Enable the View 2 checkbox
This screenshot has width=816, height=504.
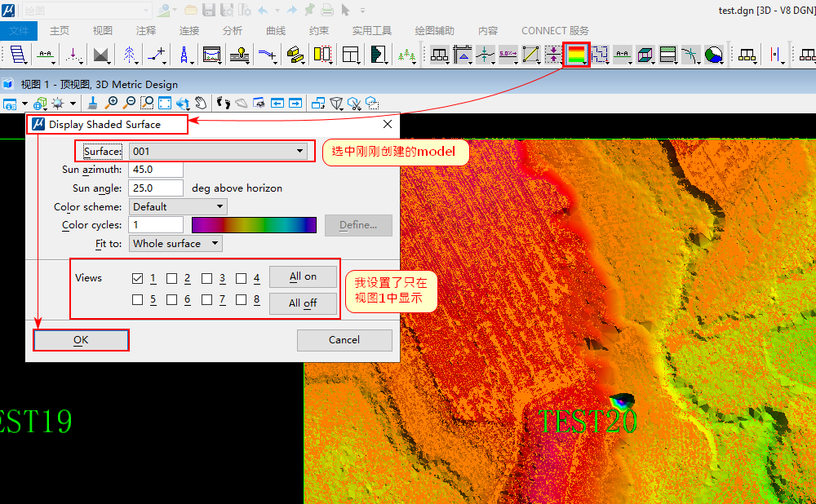click(172, 278)
